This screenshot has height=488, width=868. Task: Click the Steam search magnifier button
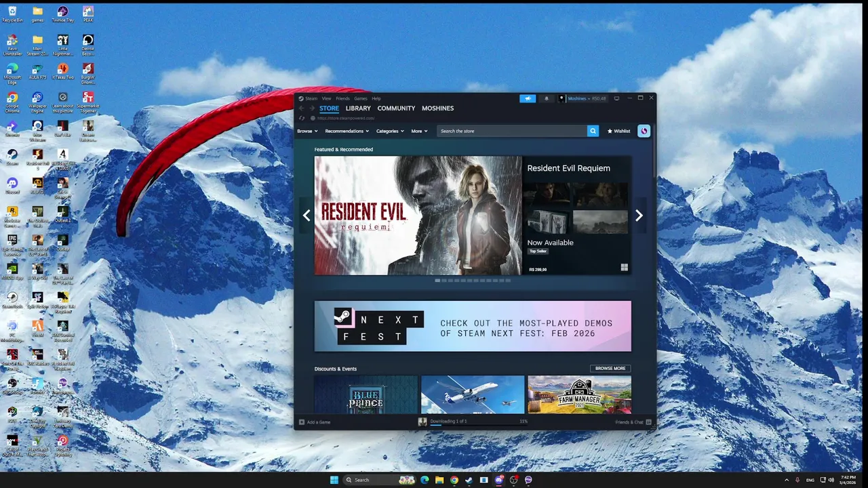pyautogui.click(x=593, y=131)
